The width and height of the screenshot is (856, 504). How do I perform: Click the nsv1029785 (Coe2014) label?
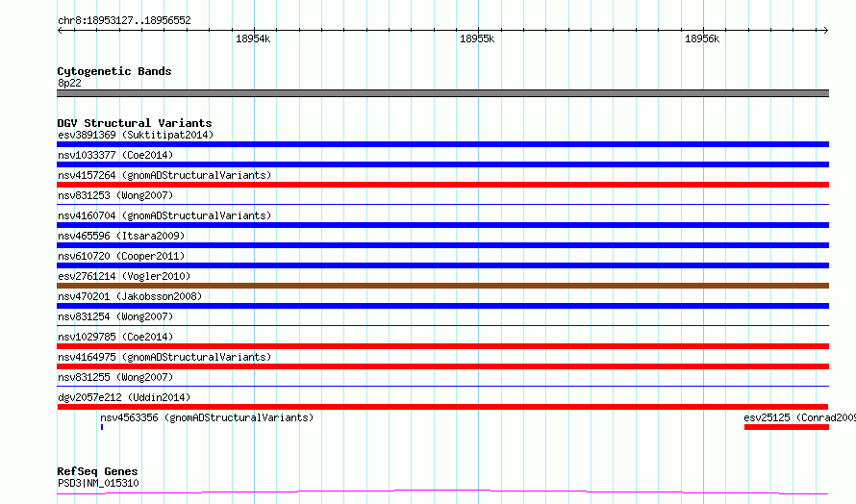pos(115,337)
